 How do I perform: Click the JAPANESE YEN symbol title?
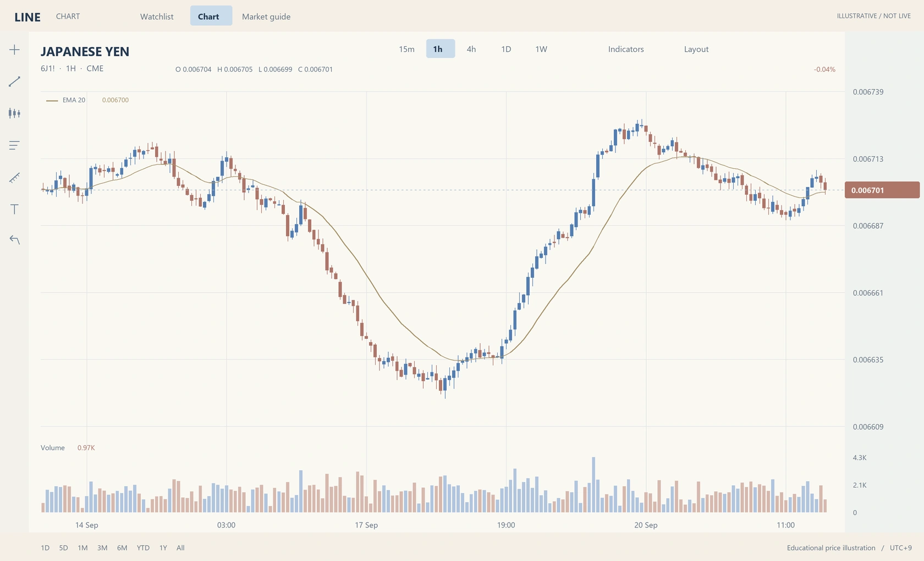tap(85, 52)
